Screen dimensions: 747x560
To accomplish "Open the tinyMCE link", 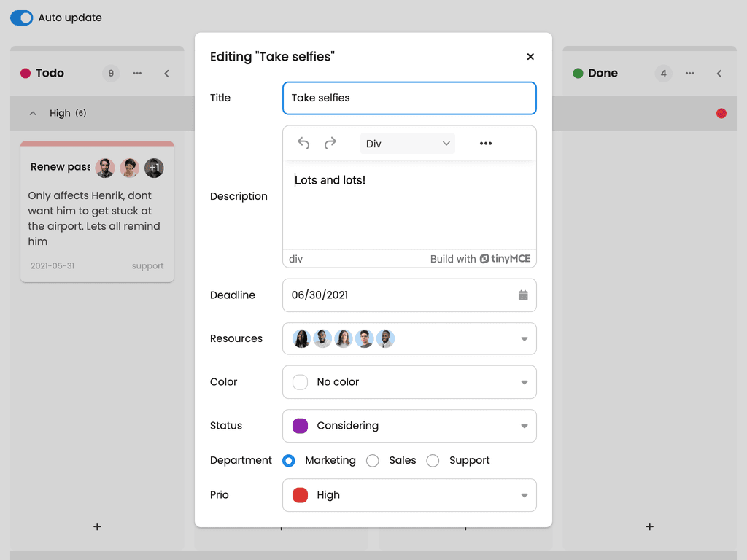I will point(505,259).
